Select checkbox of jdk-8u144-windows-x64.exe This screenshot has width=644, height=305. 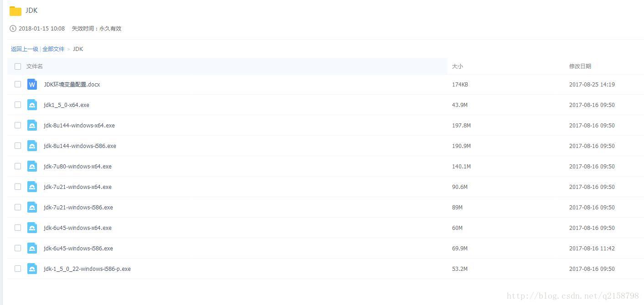[18, 125]
